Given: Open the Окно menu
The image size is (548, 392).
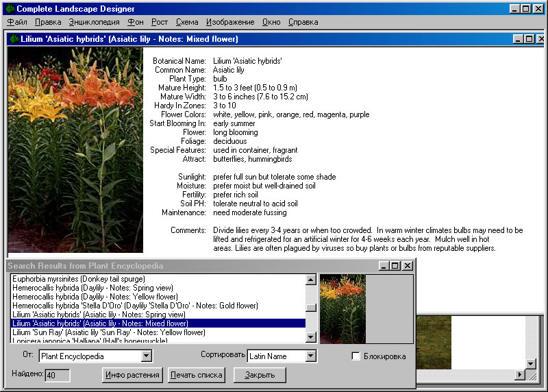Looking at the screenshot, I should pos(271,22).
